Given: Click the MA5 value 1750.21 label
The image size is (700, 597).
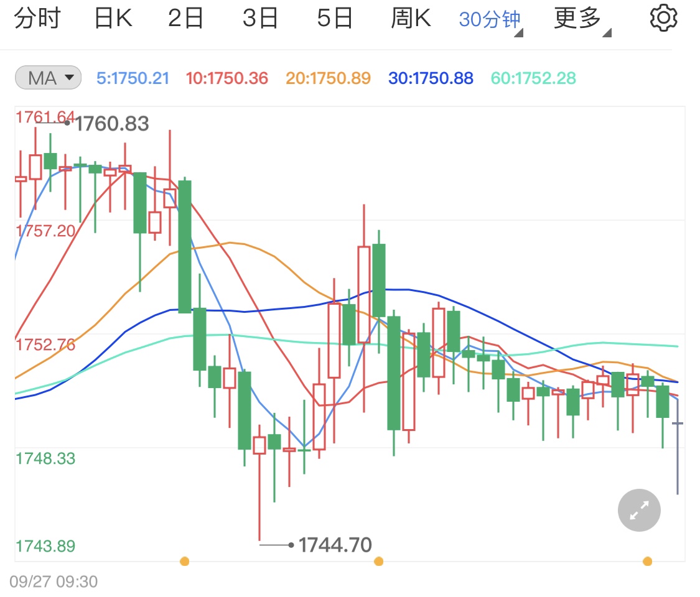Looking at the screenshot, I should (x=133, y=77).
